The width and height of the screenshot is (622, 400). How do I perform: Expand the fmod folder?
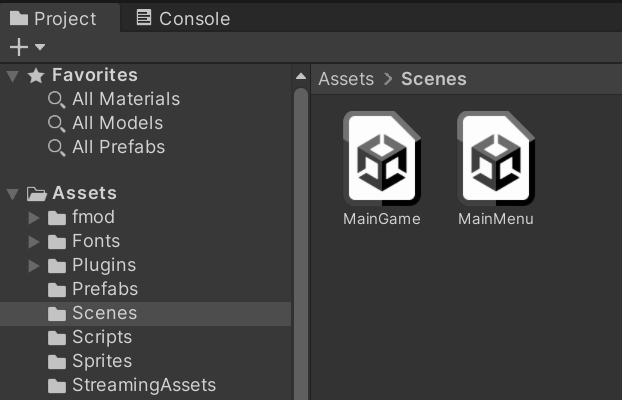[34, 217]
